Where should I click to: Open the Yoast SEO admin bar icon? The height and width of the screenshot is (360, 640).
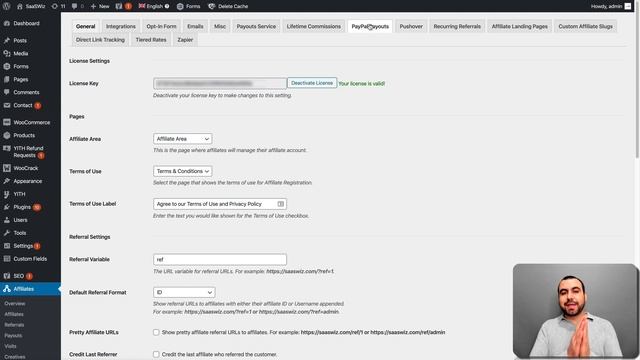pos(119,6)
